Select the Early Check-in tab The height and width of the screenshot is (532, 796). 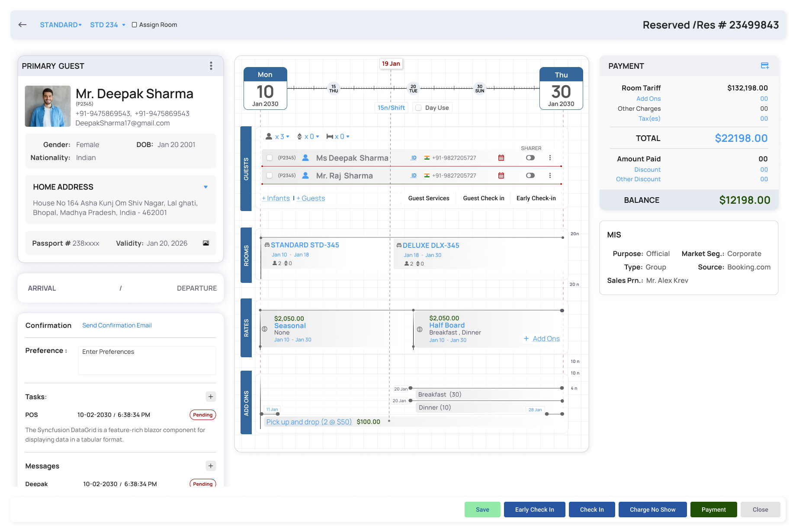(536, 198)
